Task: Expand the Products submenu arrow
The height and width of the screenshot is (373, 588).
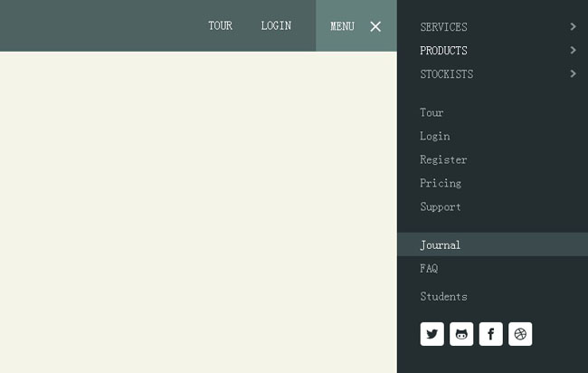Action: tap(573, 51)
